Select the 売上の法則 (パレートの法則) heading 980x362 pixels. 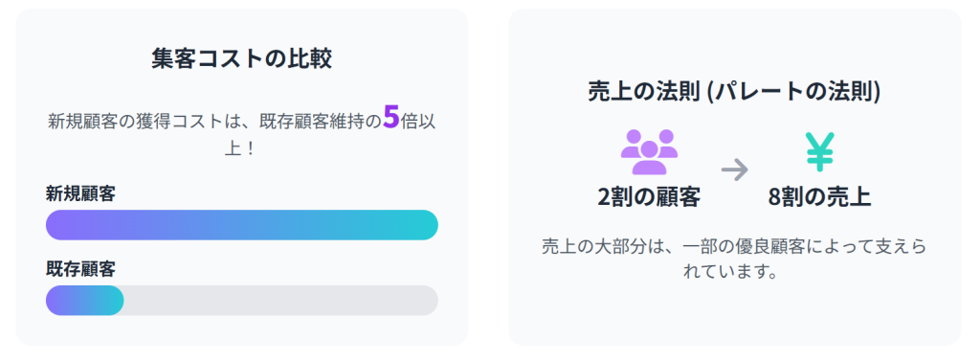(734, 92)
